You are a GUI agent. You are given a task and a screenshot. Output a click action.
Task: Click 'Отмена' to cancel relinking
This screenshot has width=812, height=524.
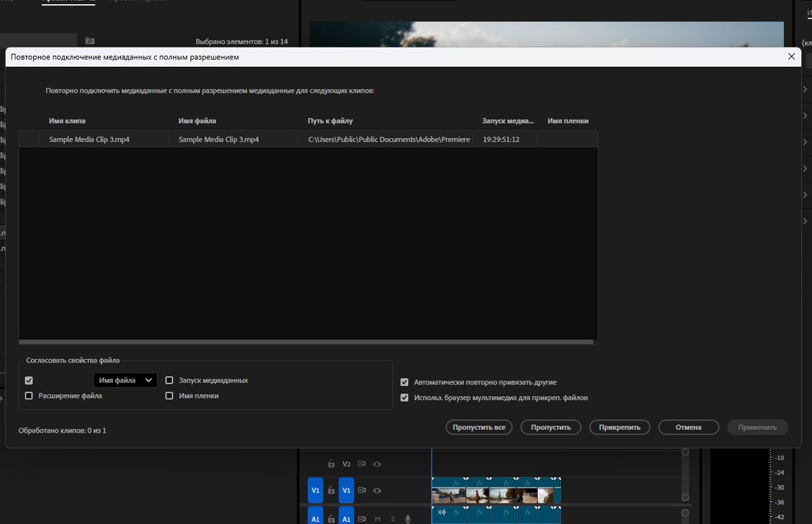click(689, 427)
